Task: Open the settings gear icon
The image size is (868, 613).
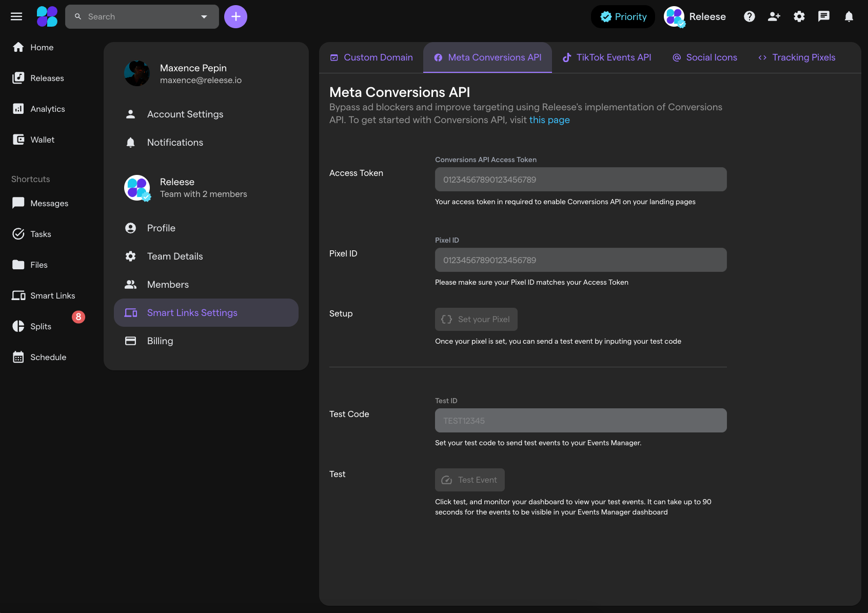Action: tap(799, 16)
